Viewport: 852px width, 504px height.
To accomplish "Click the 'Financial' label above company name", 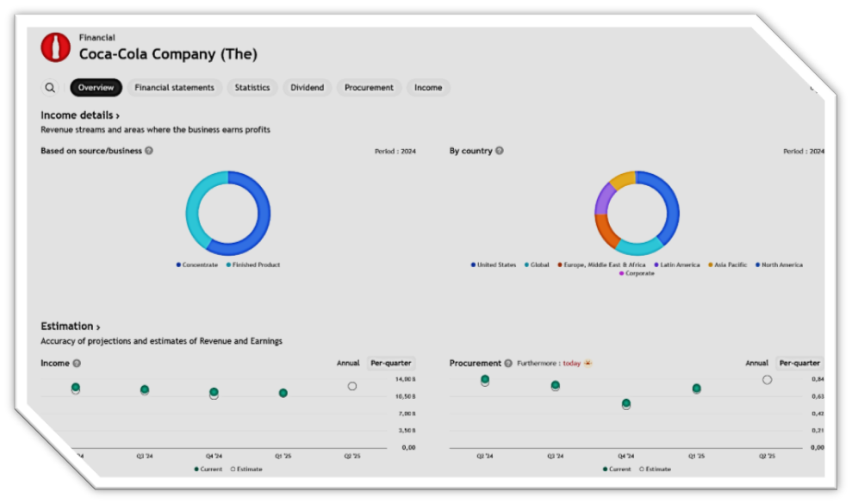I will tap(96, 38).
